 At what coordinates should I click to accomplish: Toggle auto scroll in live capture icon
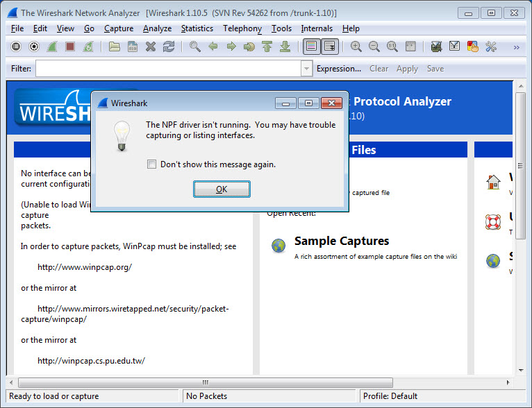click(329, 46)
